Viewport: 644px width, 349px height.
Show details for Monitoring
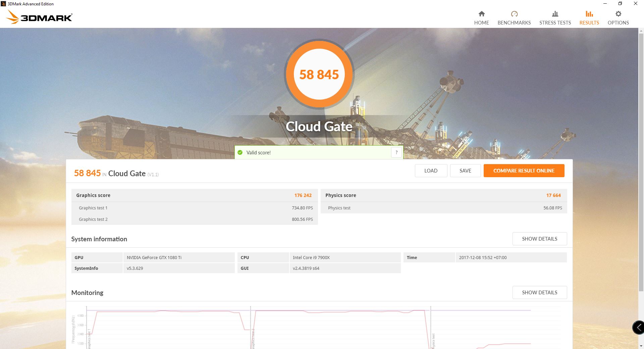(x=539, y=292)
